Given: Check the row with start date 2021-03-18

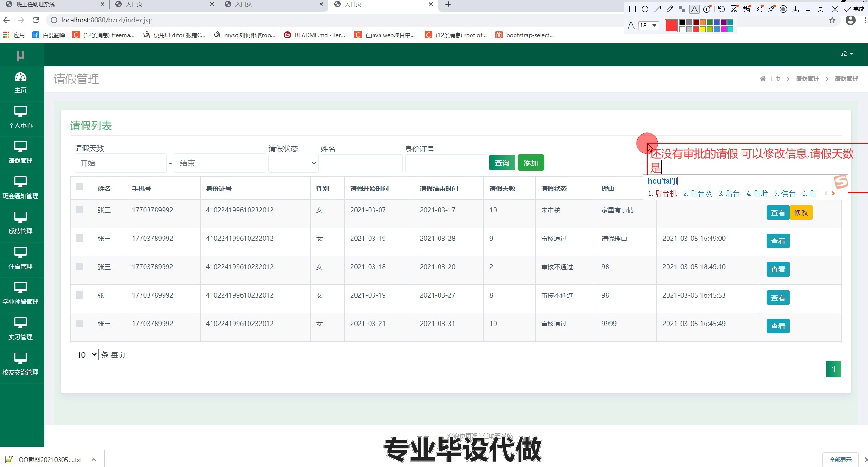Looking at the screenshot, I should pyautogui.click(x=80, y=266).
